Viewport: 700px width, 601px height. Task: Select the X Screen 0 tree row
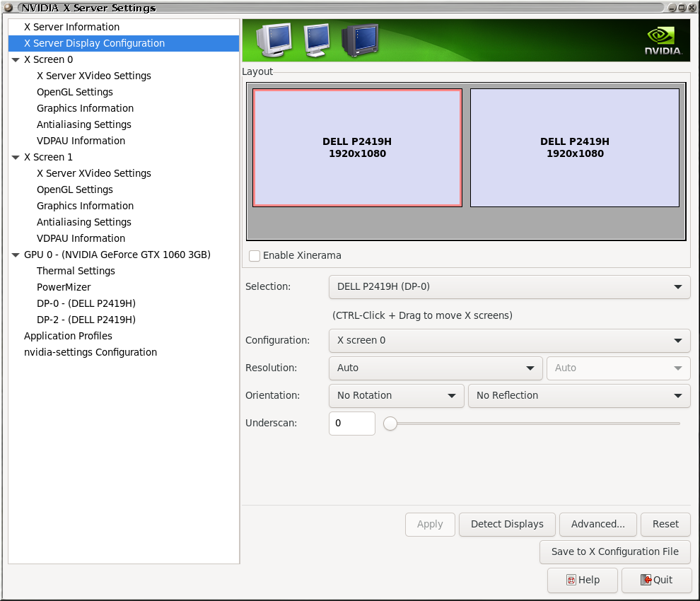pos(124,60)
